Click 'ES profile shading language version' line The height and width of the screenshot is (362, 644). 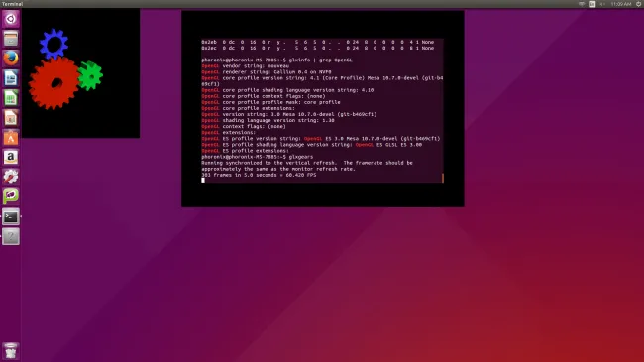[311, 145]
